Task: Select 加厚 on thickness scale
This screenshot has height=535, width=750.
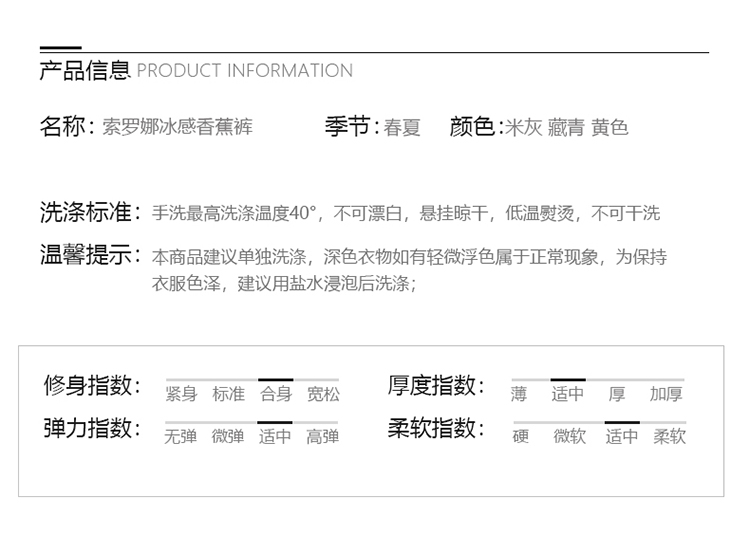Action: (666, 394)
